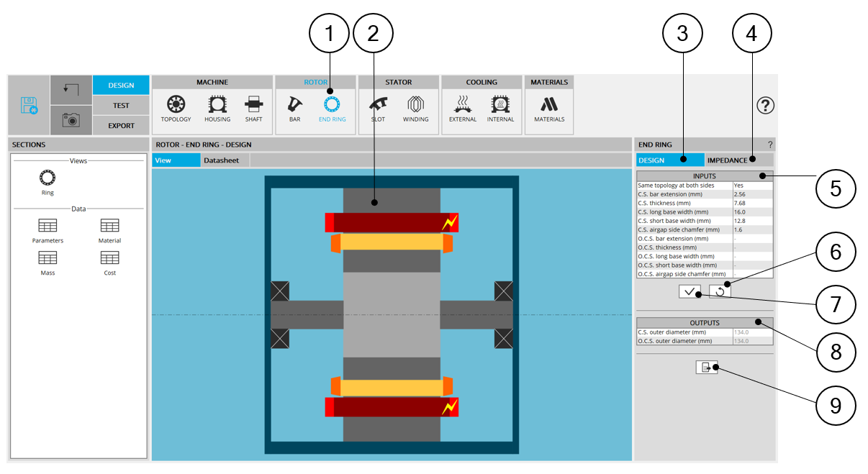Open the Materials icon
The width and height of the screenshot is (868, 474).
pyautogui.click(x=549, y=104)
